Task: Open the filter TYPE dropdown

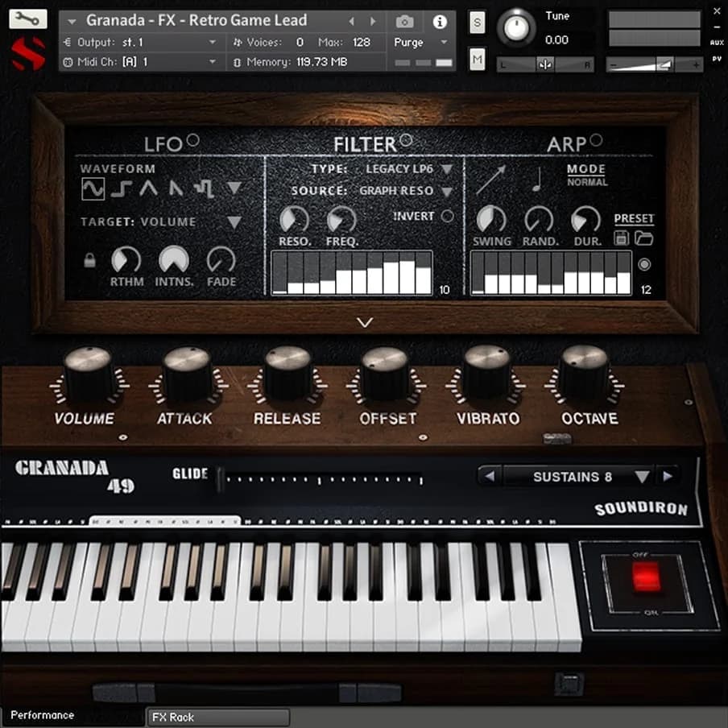Action: pyautogui.click(x=446, y=169)
